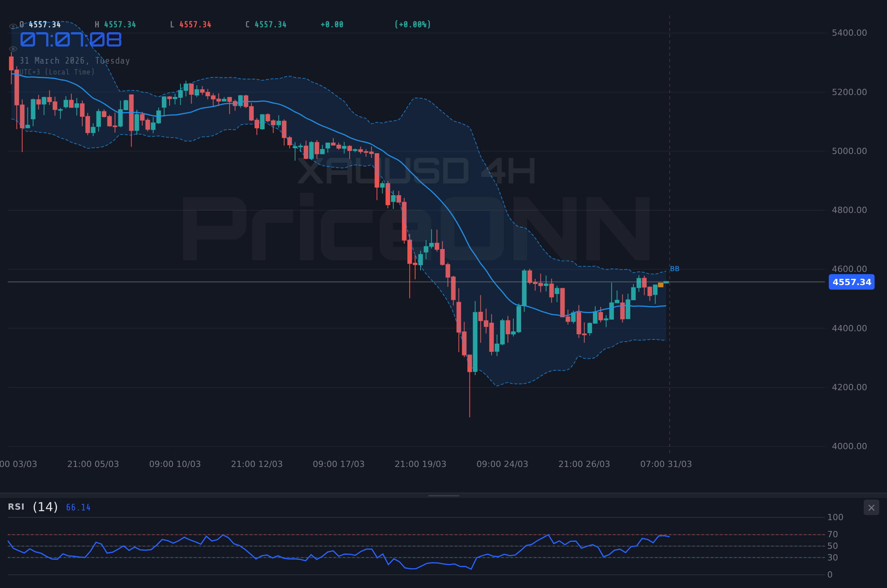887x588 pixels.
Task: Open the countdown clock display 07:07:08
Action: 71,40
